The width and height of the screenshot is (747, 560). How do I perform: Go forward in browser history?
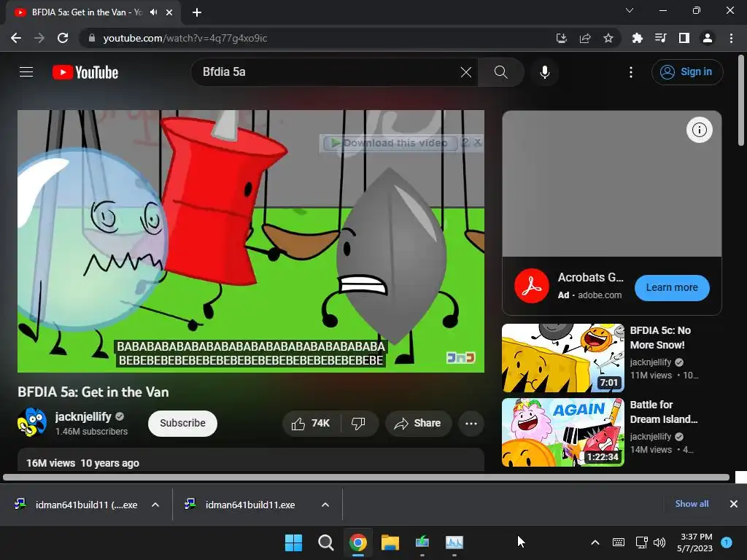pos(39,38)
